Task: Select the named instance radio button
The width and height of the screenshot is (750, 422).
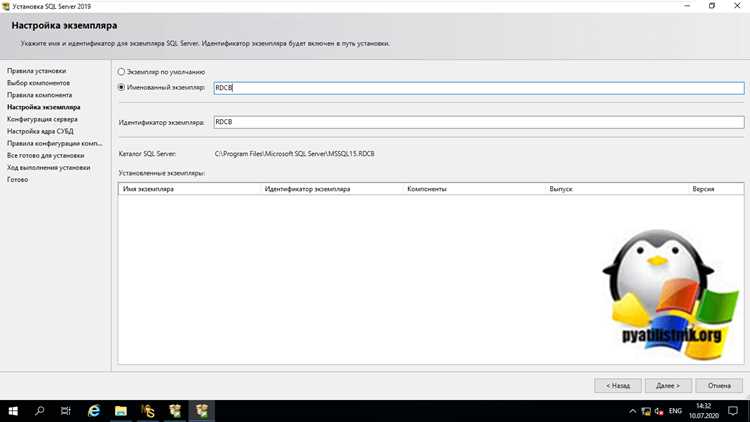Action: [121, 88]
